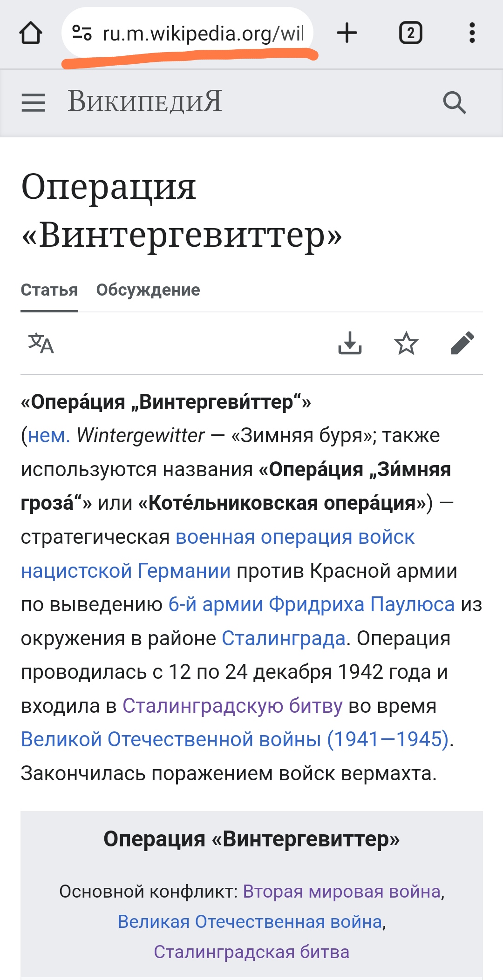503x980 pixels.
Task: Open the site settings icon in address bar
Action: pos(82,33)
